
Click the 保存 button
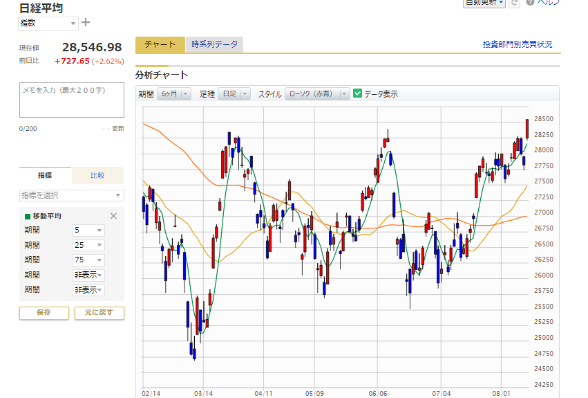click(44, 313)
